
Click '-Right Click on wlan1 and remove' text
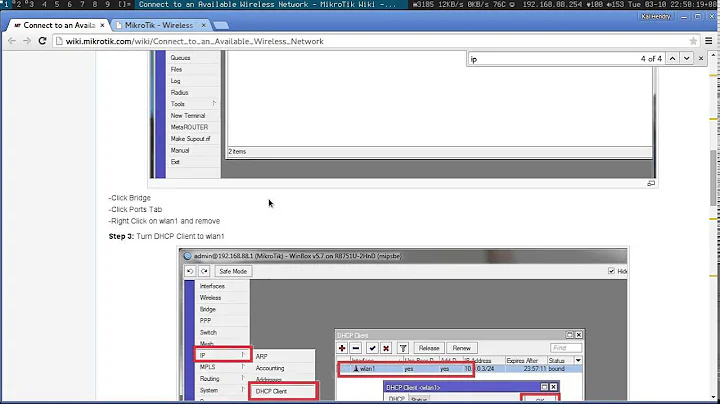coord(164,221)
